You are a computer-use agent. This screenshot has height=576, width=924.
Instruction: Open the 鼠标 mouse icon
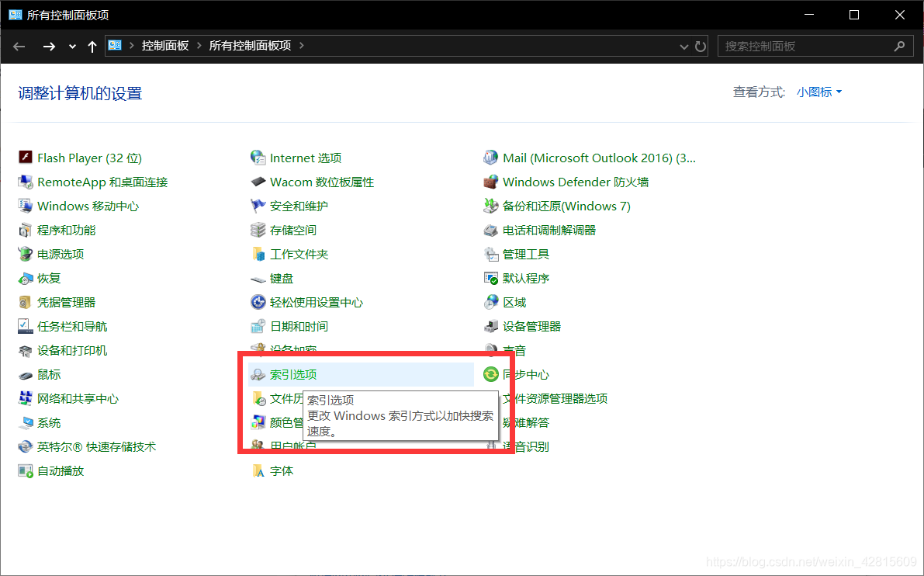(25, 374)
